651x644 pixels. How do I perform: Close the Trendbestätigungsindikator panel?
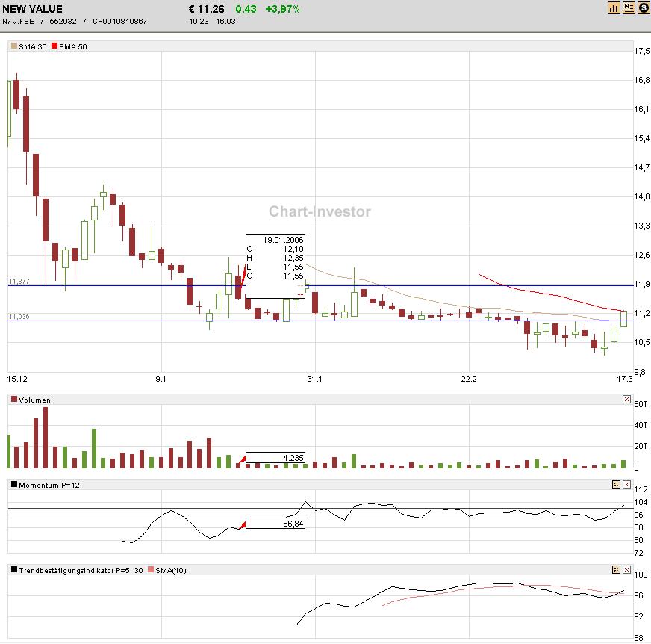[x=626, y=570]
